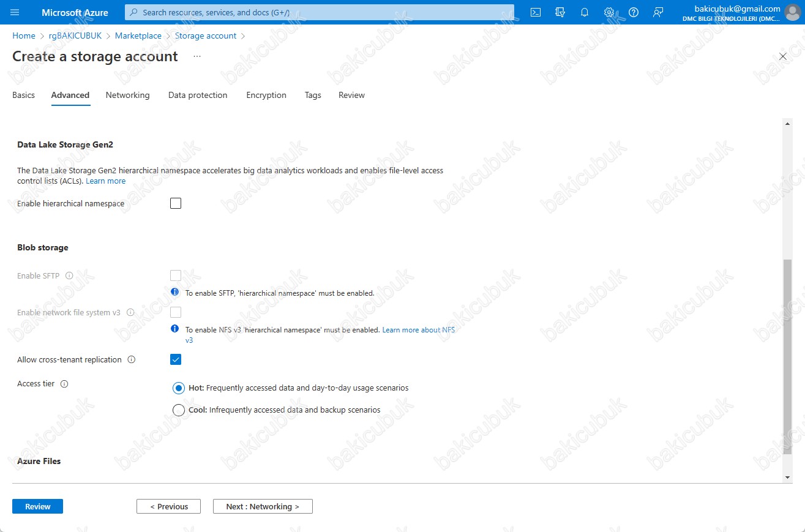Open the Directories and subscriptions filter icon
Screen dimensions: 805x532
560,12
